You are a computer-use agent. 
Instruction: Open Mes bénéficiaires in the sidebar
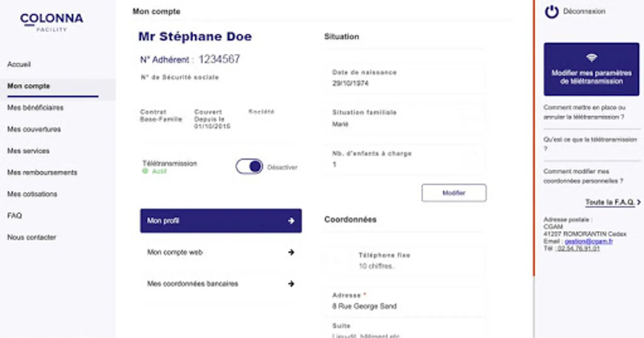[35, 108]
